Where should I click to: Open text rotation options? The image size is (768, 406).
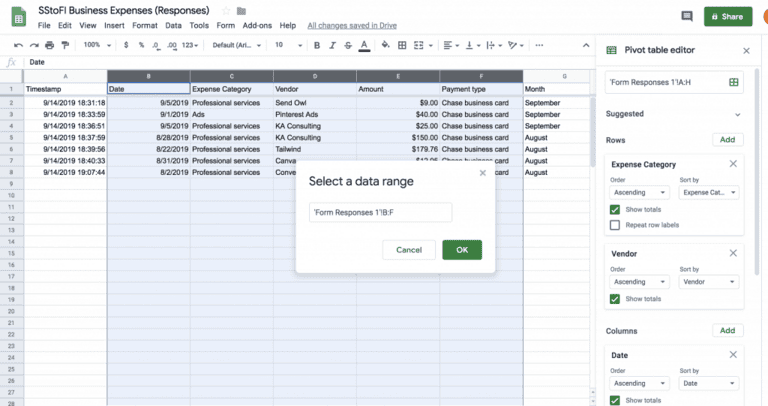tap(516, 45)
